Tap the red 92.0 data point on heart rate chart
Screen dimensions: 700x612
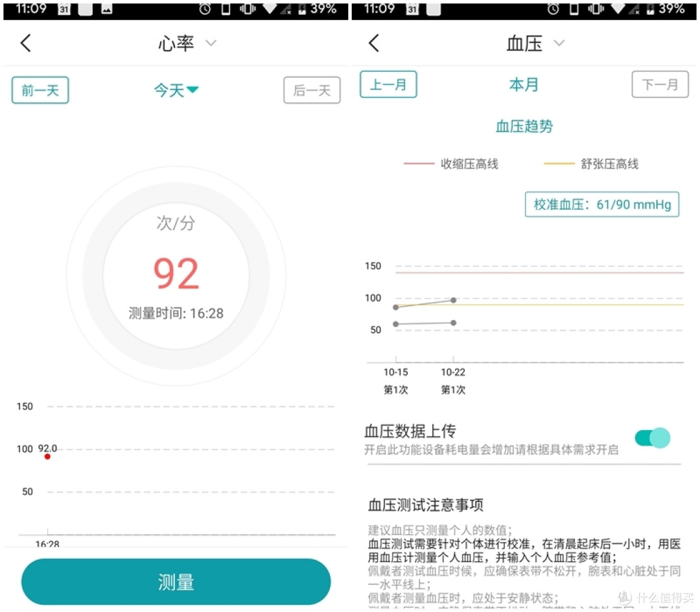tap(47, 457)
